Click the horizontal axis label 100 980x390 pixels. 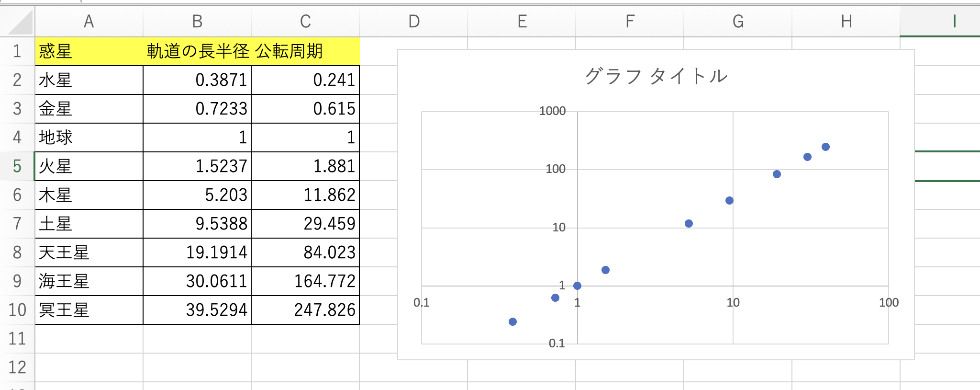coord(889,303)
